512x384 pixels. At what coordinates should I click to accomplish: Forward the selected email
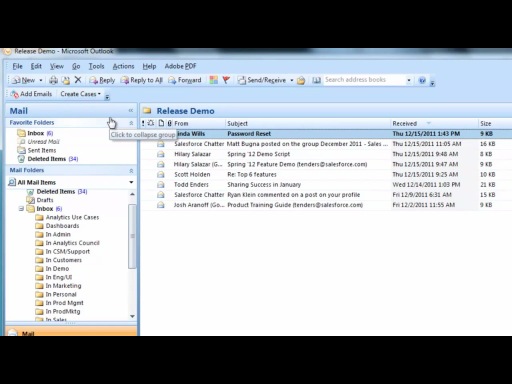[185, 80]
